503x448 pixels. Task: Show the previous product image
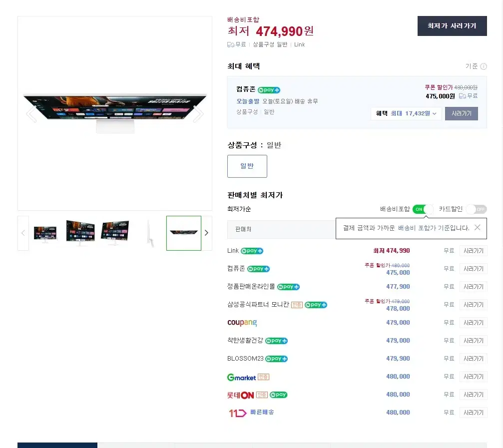[x=31, y=113]
